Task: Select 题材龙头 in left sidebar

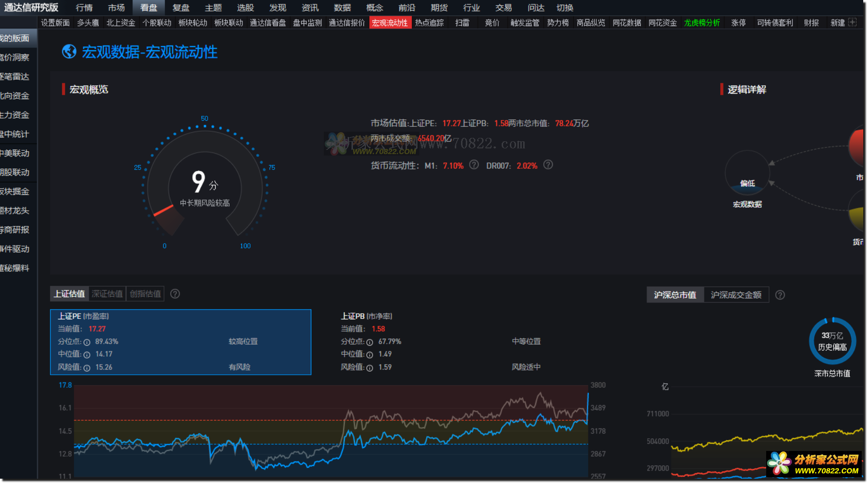Action: (18, 211)
